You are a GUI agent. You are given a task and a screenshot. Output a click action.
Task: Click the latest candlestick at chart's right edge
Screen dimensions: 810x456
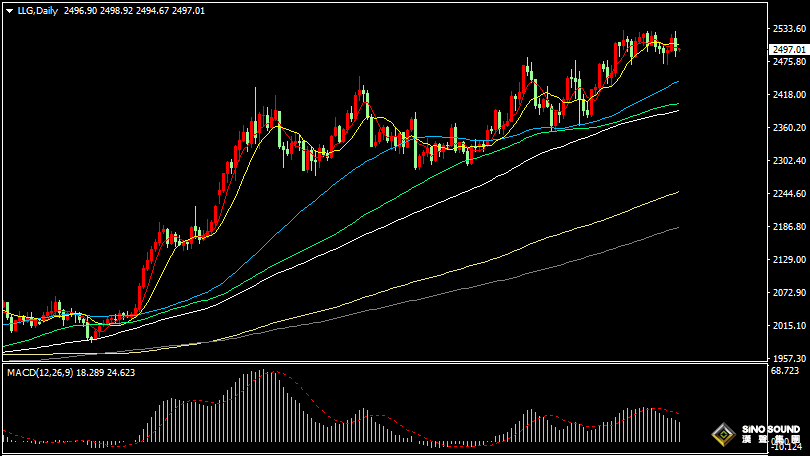click(x=677, y=43)
